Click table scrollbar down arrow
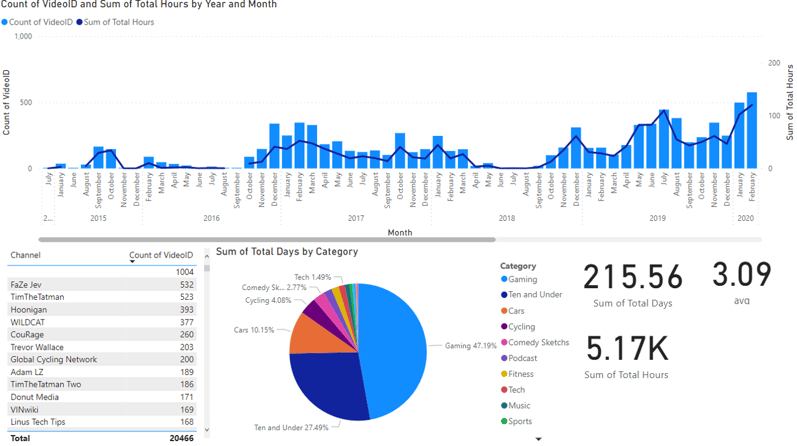The width and height of the screenshot is (797, 446). (x=207, y=430)
